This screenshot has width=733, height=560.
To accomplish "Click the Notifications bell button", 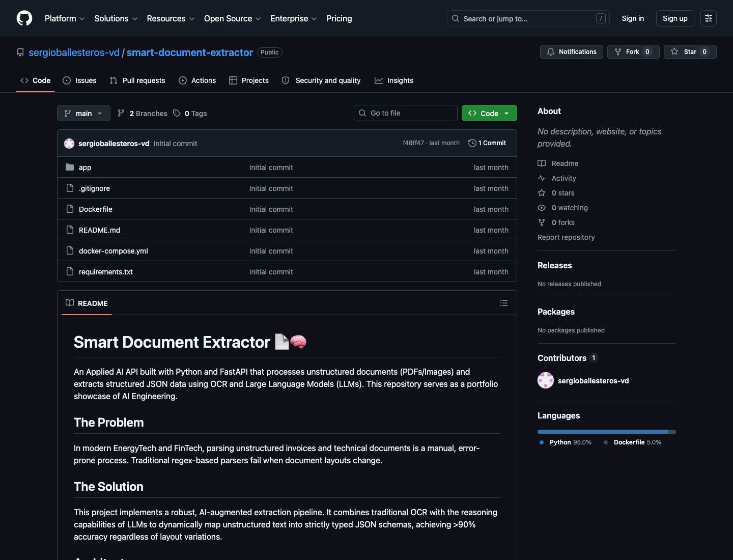I will (572, 52).
